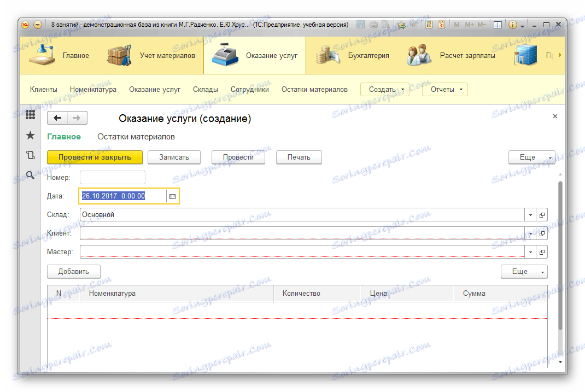Add to favorites via star-arrow icon
Screen dimensions: 585x392
coord(401,25)
